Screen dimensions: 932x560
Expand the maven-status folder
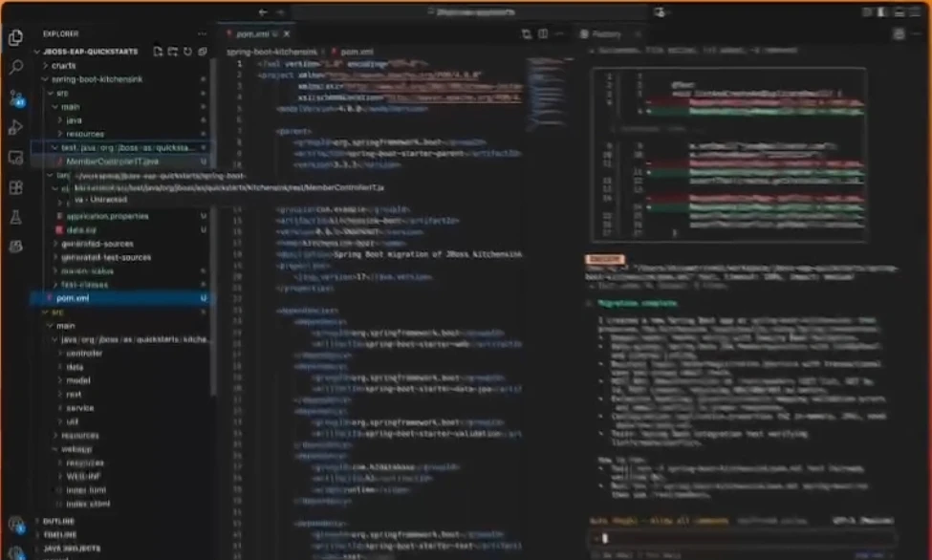(x=87, y=271)
